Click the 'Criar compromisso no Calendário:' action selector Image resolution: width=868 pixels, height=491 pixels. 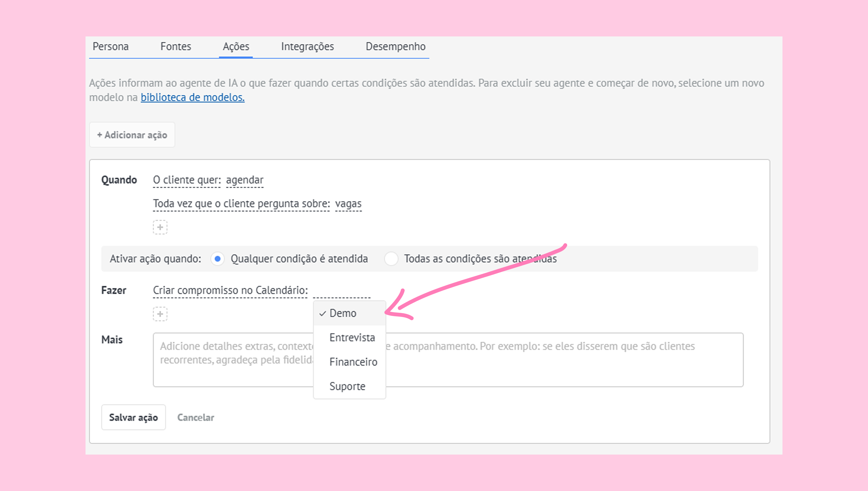coord(230,290)
